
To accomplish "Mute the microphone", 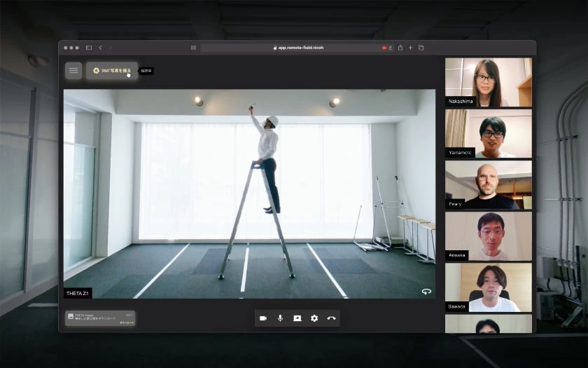I will [280, 318].
